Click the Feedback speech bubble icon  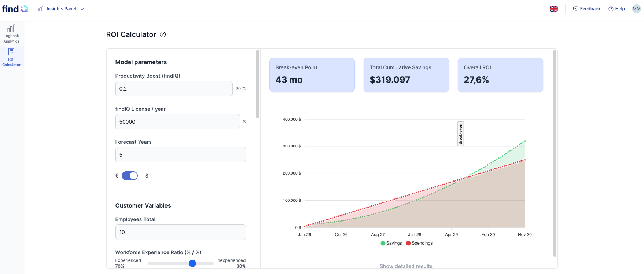tap(575, 9)
